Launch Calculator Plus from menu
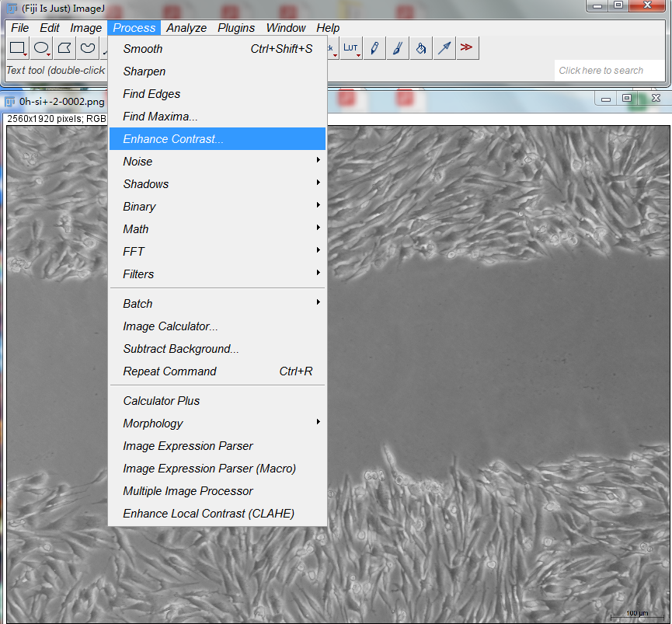 [x=218, y=401]
